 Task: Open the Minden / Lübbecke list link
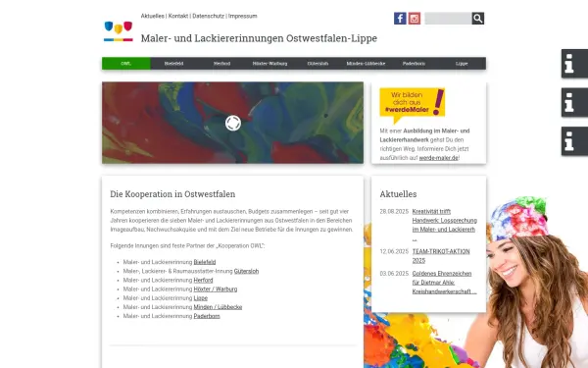tap(218, 307)
